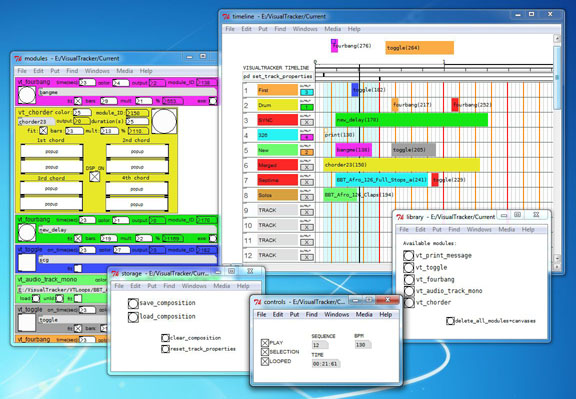Open the Find menu in timeline window
The width and height of the screenshot is (576, 399).
point(280,29)
